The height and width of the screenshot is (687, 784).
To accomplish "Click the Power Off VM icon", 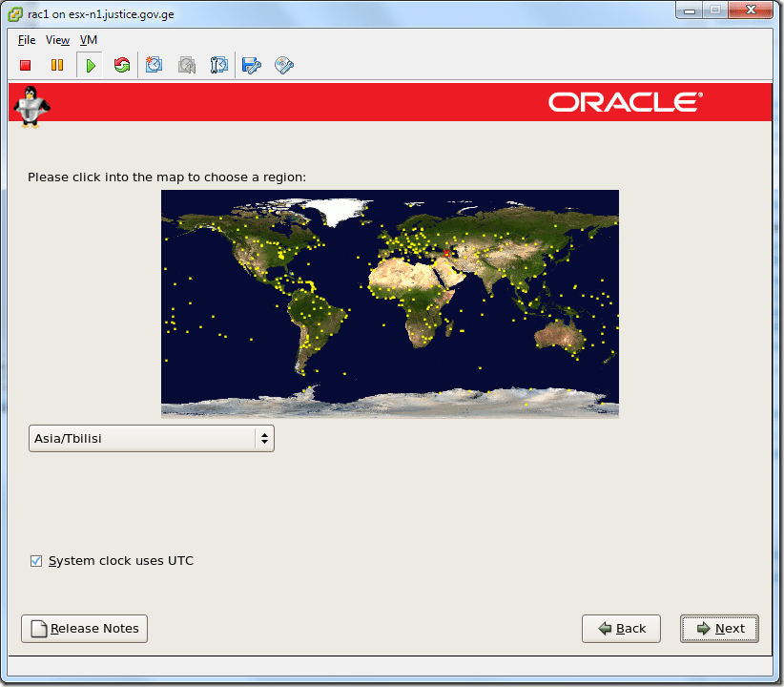I will pos(25,65).
